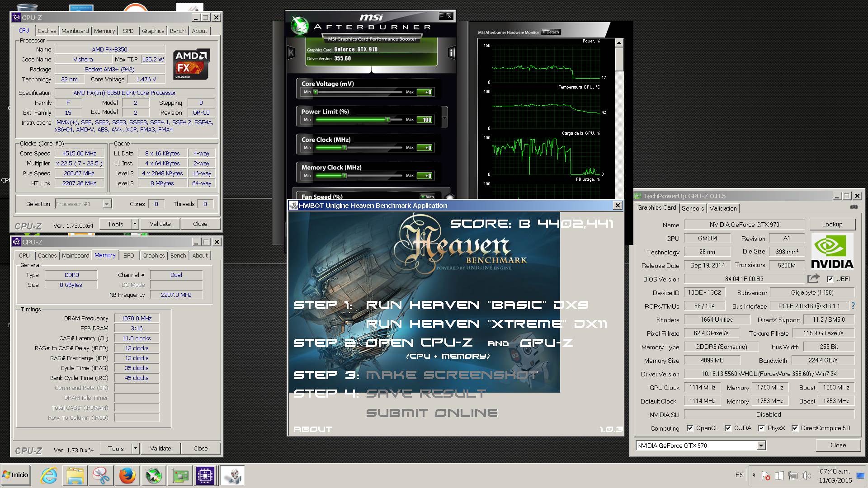Click the MSI Afterburner green logo orb
Screen dimensions: 868x488
point(300,25)
